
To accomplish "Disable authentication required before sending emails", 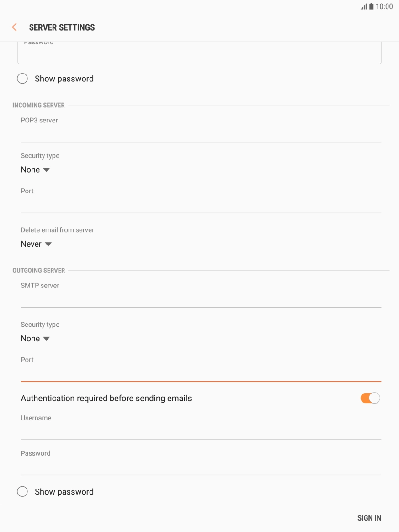I will point(370,398).
